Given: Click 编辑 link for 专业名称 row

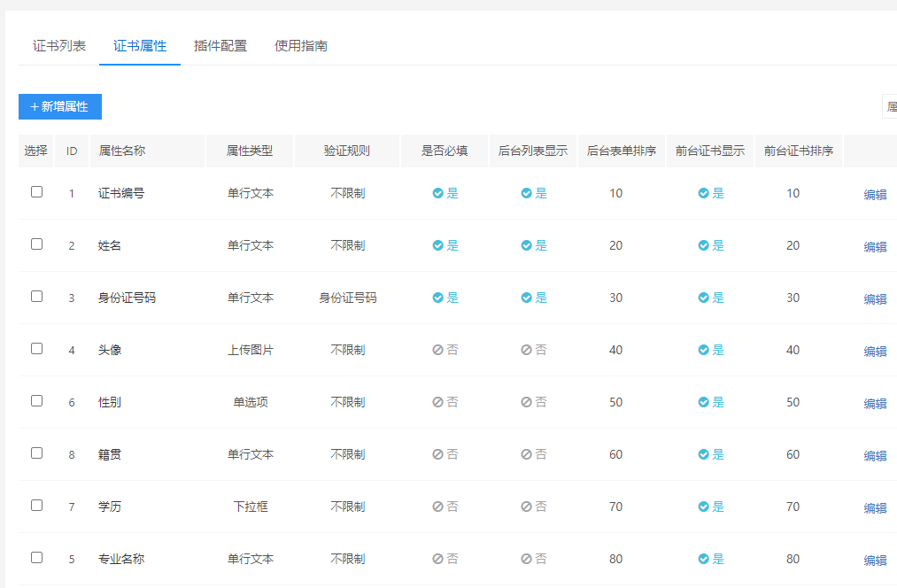Looking at the screenshot, I should tap(875, 561).
